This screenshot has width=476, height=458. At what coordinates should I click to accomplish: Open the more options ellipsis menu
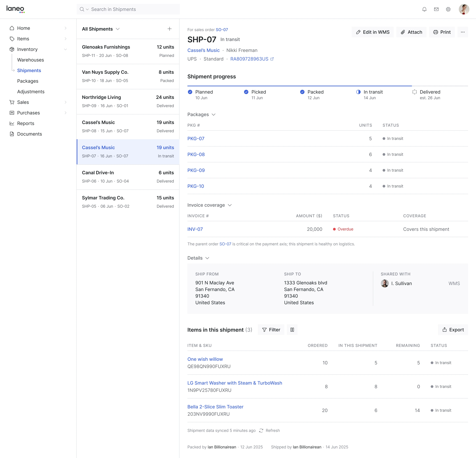(x=463, y=32)
